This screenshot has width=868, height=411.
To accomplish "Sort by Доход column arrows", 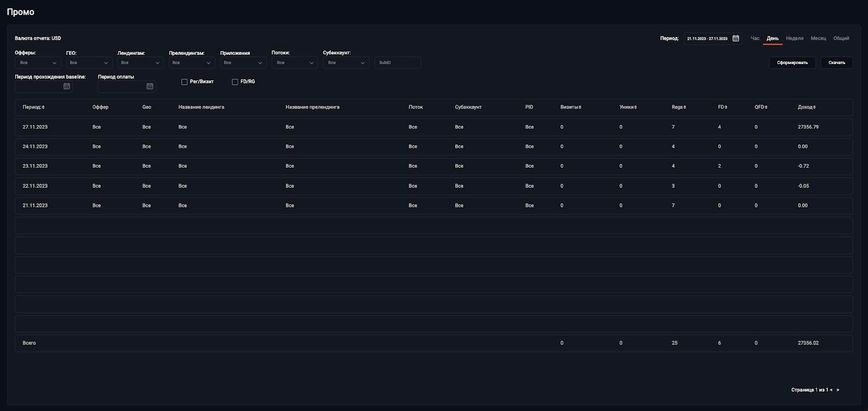I will click(814, 108).
